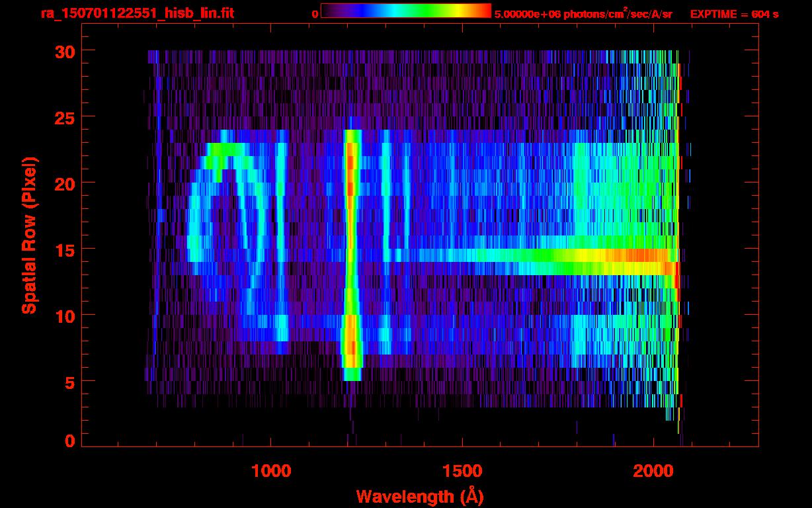812x508 pixels.
Task: Click the colorbar minimum label 0
Action: [315, 14]
